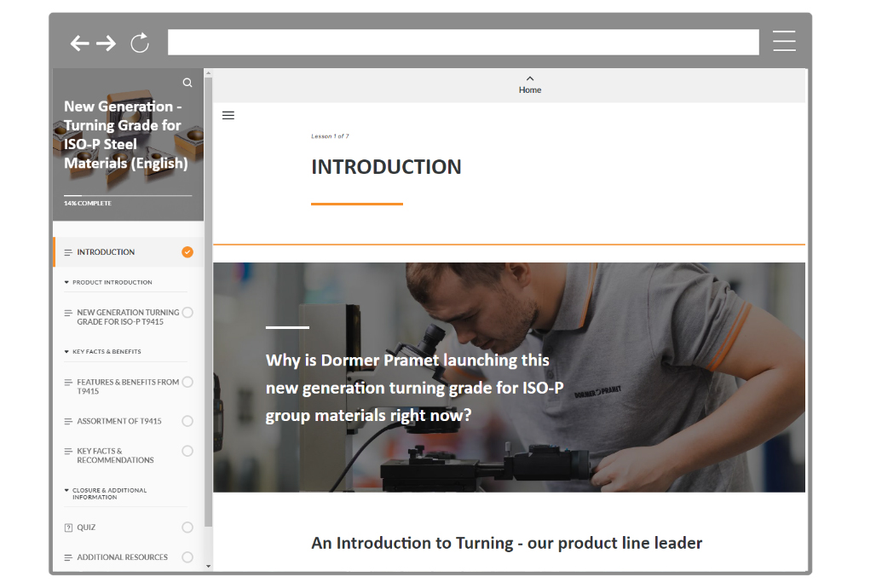Image resolution: width=882 pixels, height=588 pixels.
Task: Click the microscope technician banner image
Action: (x=509, y=377)
